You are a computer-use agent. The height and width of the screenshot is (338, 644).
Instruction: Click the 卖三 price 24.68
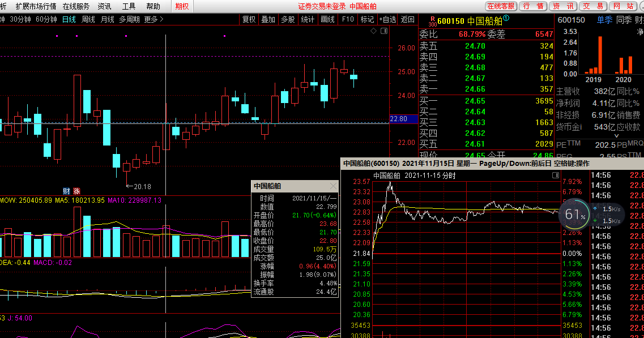(x=475, y=67)
